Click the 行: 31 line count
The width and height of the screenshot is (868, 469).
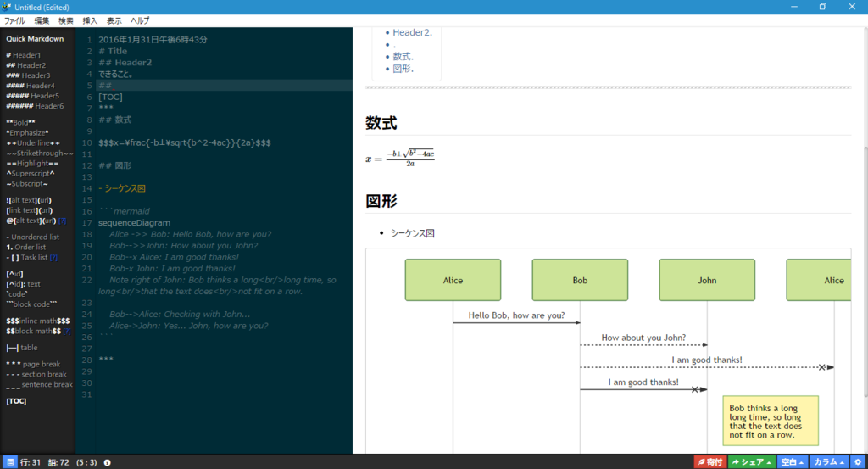[31, 462]
